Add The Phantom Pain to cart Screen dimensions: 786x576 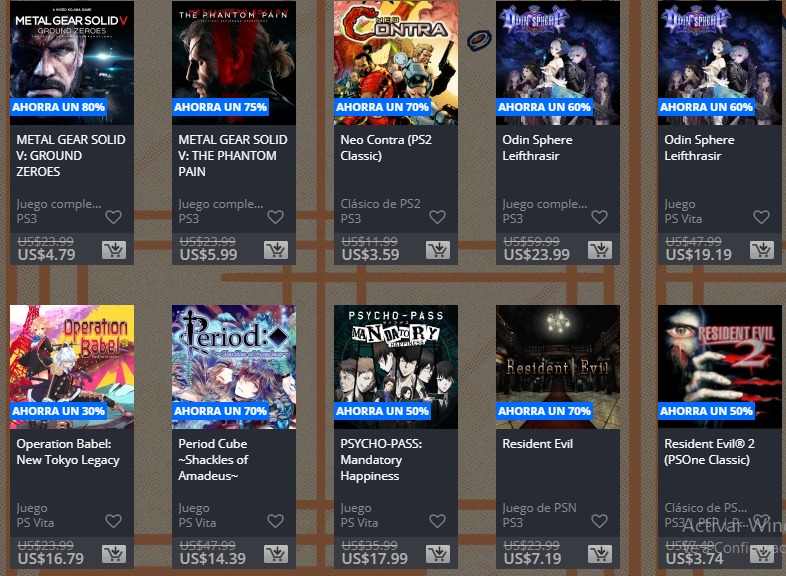tap(276, 250)
